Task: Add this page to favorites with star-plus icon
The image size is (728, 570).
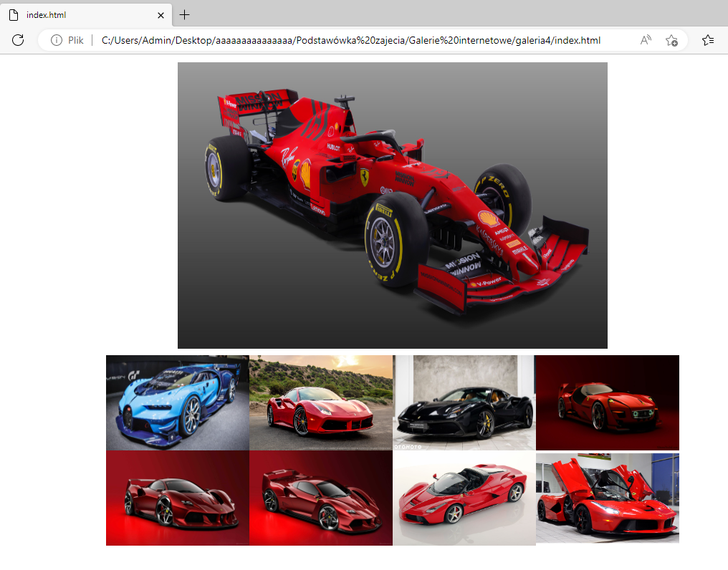Action: (x=671, y=40)
